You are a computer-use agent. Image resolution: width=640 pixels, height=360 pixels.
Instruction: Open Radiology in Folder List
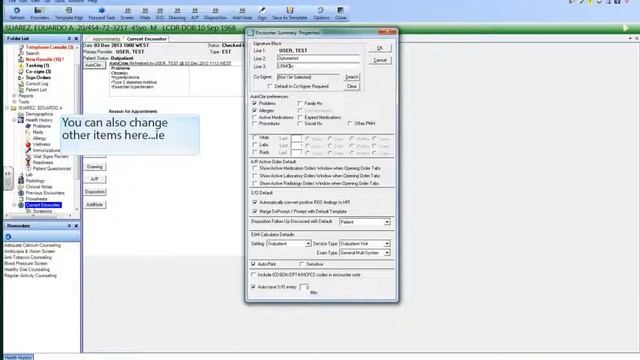(x=35, y=181)
